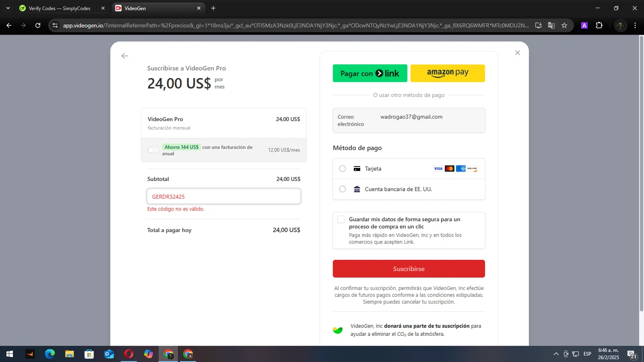Select Cuenta bancaria de EE. UU. radio
Image resolution: width=644 pixels, height=362 pixels.
[342, 189]
